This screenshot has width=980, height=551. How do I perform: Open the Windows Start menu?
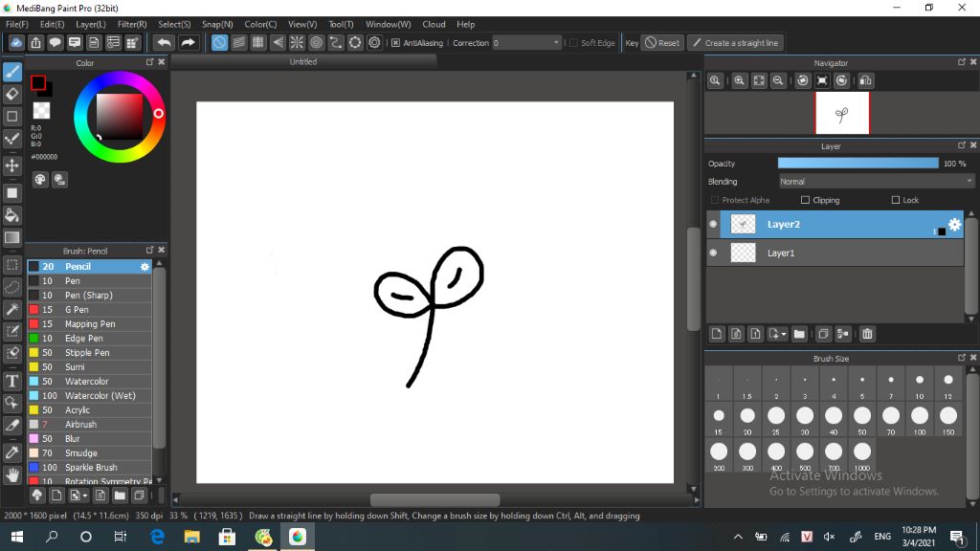click(x=17, y=537)
